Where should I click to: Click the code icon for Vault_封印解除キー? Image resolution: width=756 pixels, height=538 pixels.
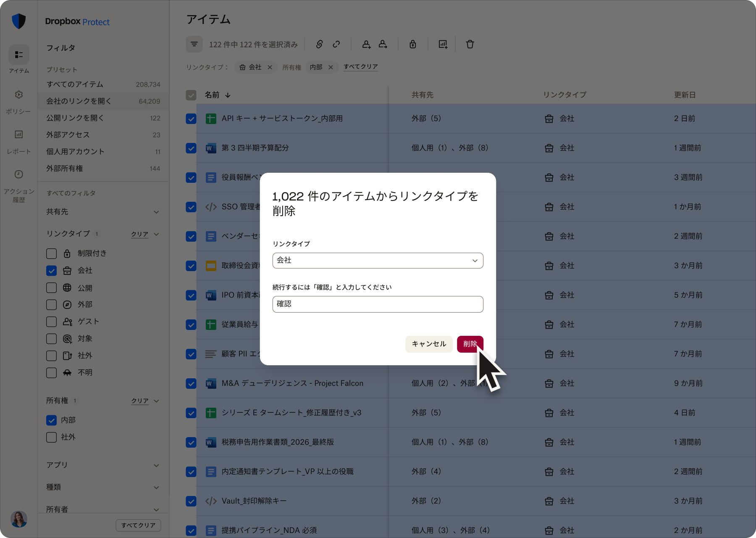(x=211, y=501)
